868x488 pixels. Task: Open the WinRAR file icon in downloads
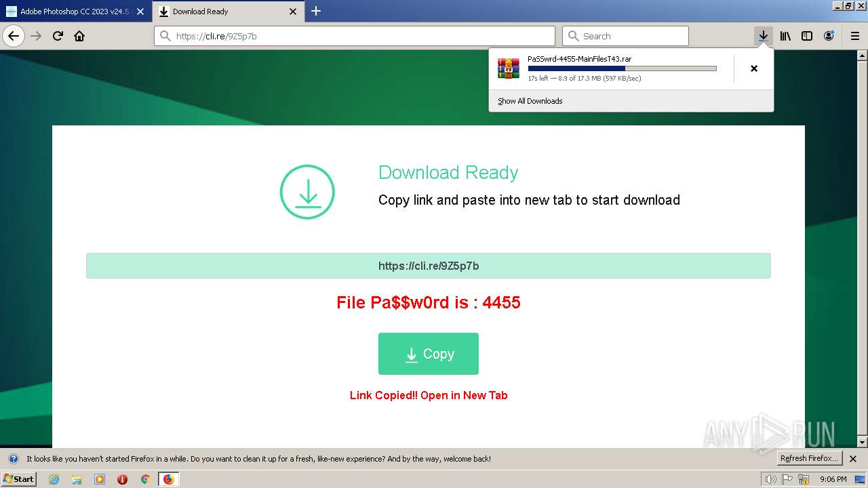(509, 68)
